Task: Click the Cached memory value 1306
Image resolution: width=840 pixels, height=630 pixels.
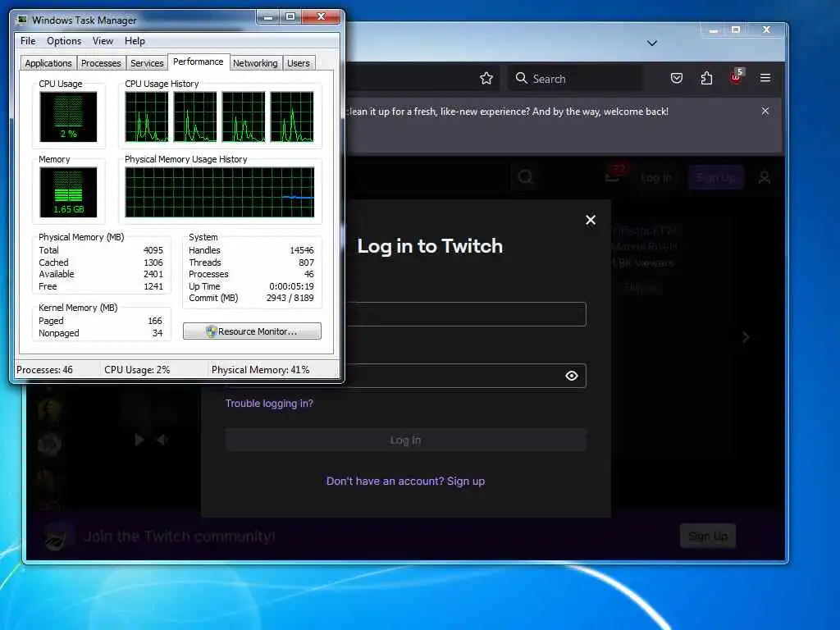Action: tap(153, 262)
